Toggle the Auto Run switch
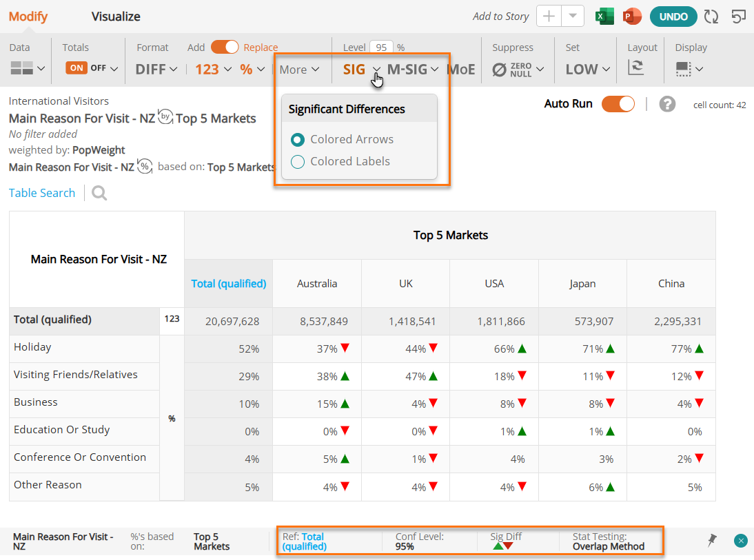 pyautogui.click(x=618, y=104)
